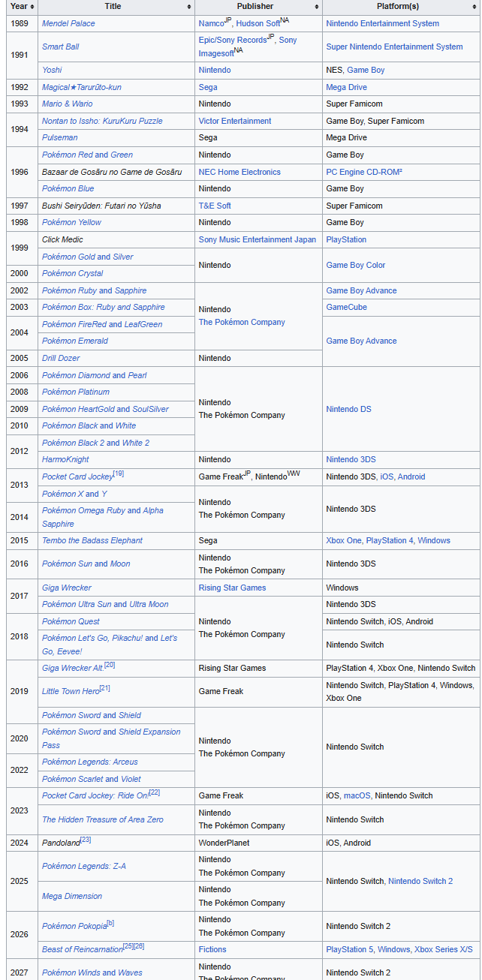Open citation [20] beside Giga Wrecker Alt.
Image resolution: width=482 pixels, height=980 pixels.
pyautogui.click(x=110, y=665)
